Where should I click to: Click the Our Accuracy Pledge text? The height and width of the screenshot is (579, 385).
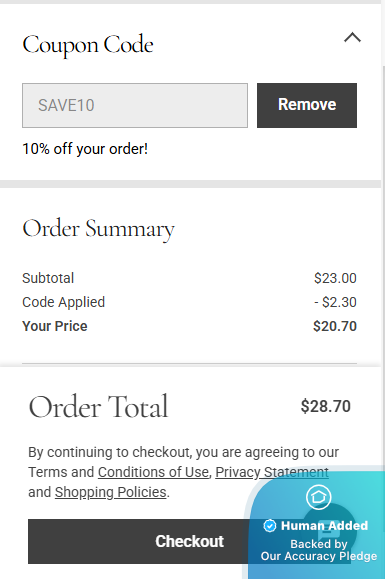pyautogui.click(x=319, y=556)
